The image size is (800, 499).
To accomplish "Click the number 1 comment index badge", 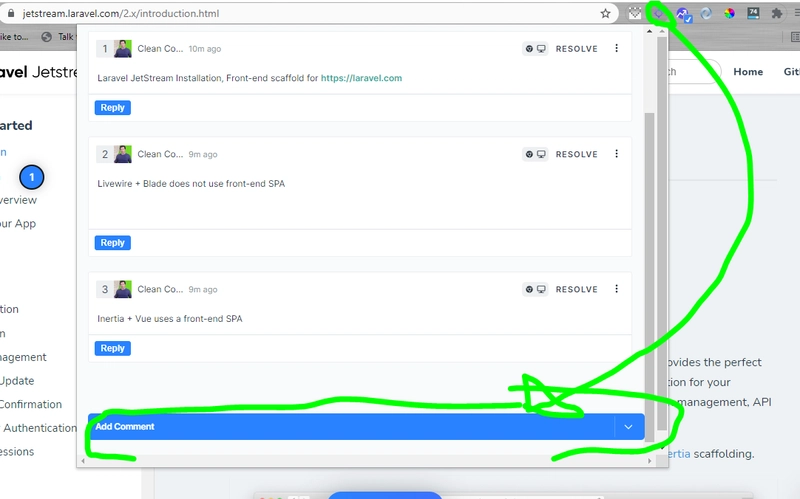I will (x=105, y=48).
